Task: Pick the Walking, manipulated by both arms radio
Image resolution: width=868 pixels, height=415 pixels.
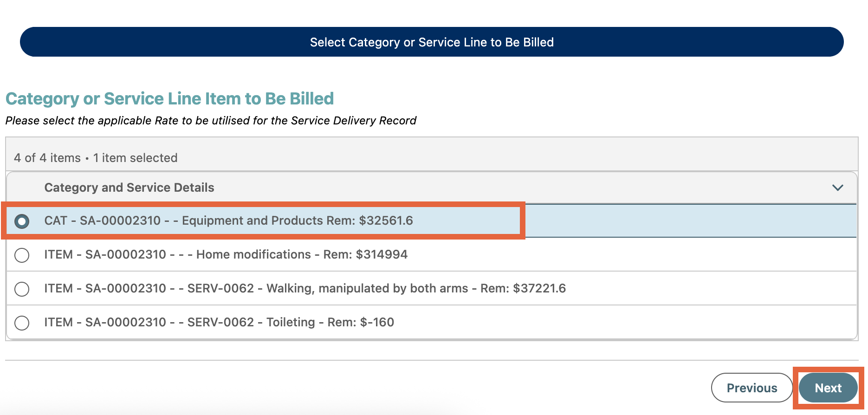Action: pos(22,289)
